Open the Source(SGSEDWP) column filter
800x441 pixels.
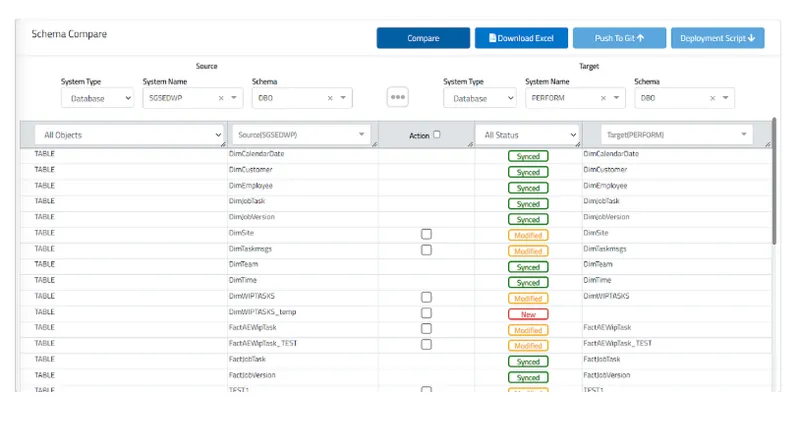(301, 135)
